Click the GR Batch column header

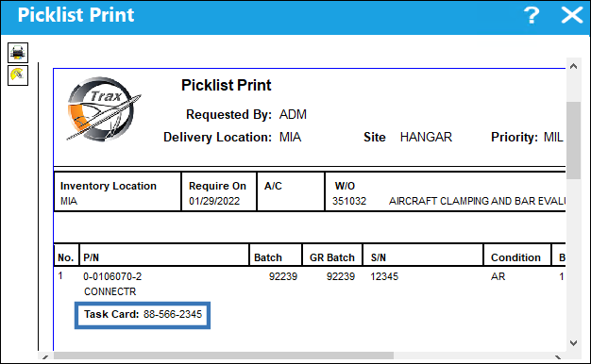[x=332, y=257]
